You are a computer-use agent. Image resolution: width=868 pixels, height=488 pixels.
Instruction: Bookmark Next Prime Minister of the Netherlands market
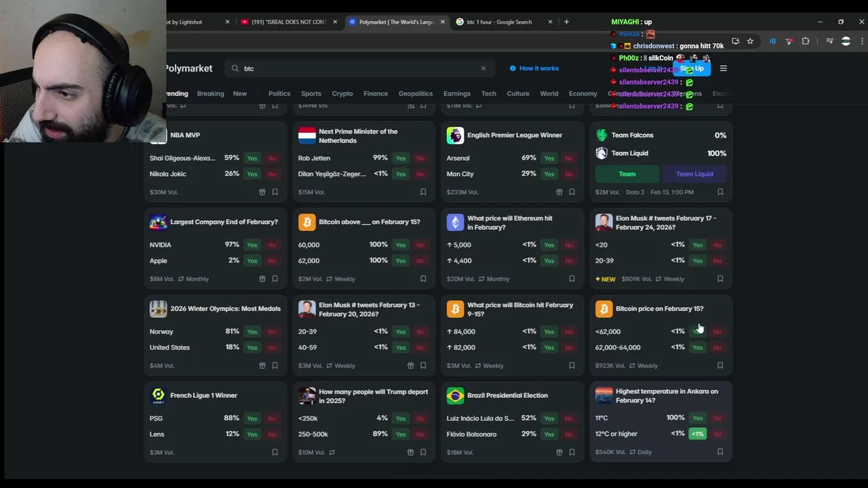[x=423, y=192]
